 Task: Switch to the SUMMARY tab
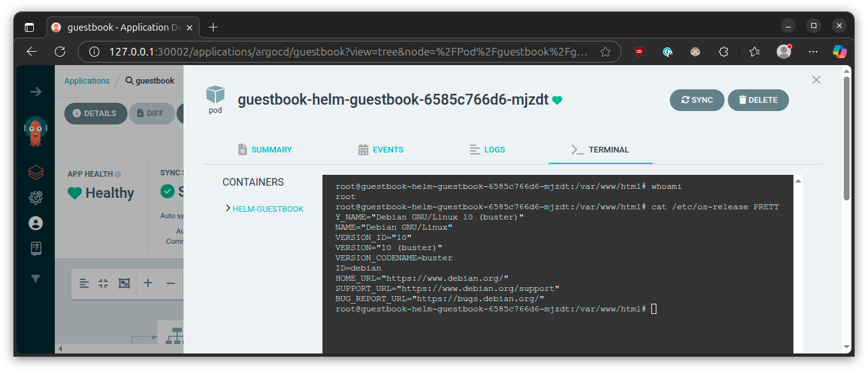pos(264,150)
